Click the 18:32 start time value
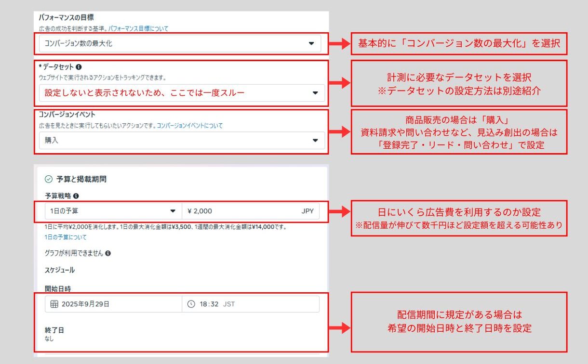Viewport: 588px width, 364px height. click(x=209, y=304)
